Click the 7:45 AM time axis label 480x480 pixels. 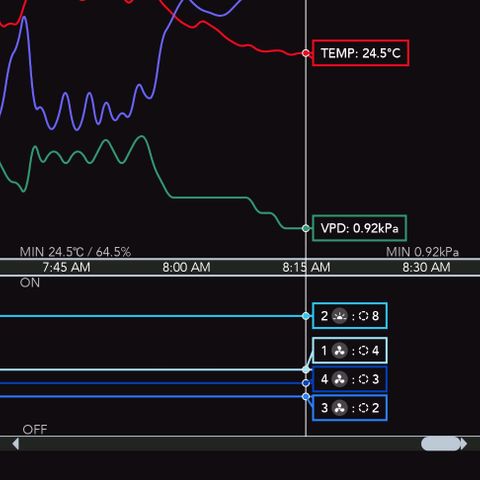[66, 267]
